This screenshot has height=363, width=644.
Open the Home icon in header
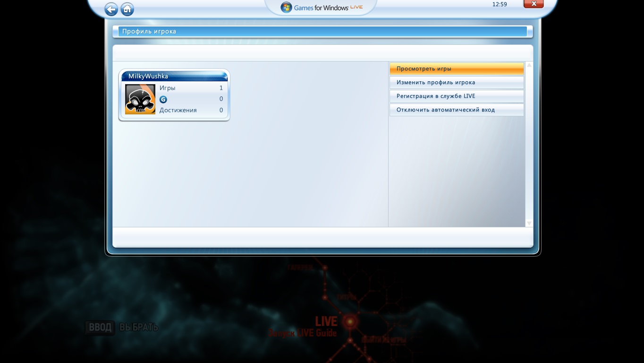(127, 9)
